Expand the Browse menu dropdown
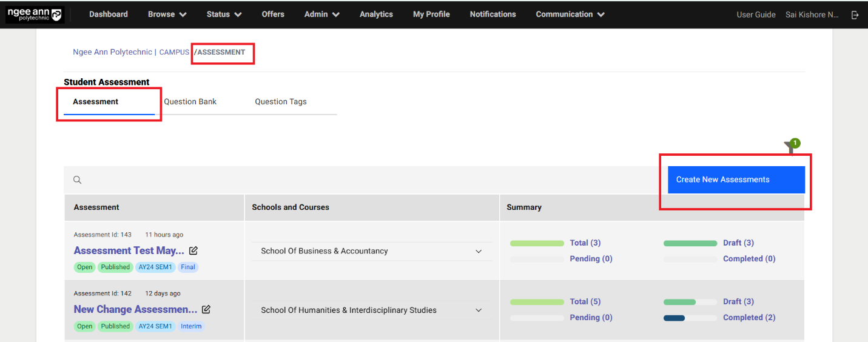 [x=167, y=15]
